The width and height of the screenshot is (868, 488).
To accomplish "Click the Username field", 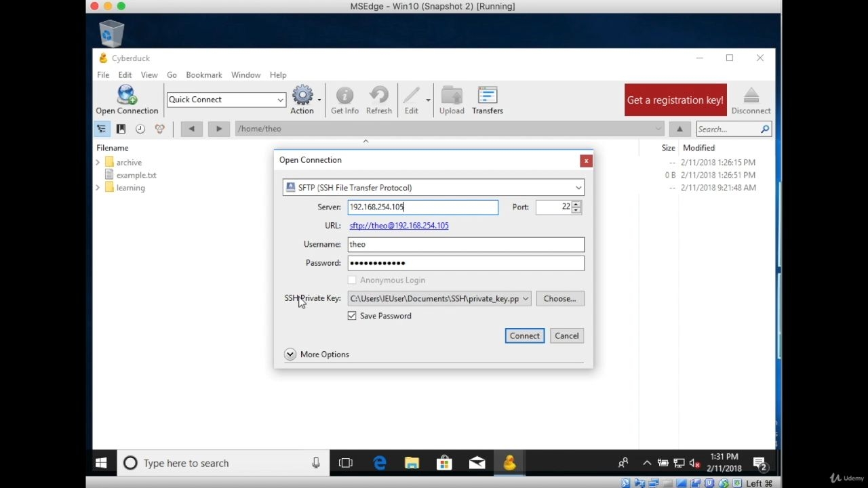I will (x=466, y=245).
